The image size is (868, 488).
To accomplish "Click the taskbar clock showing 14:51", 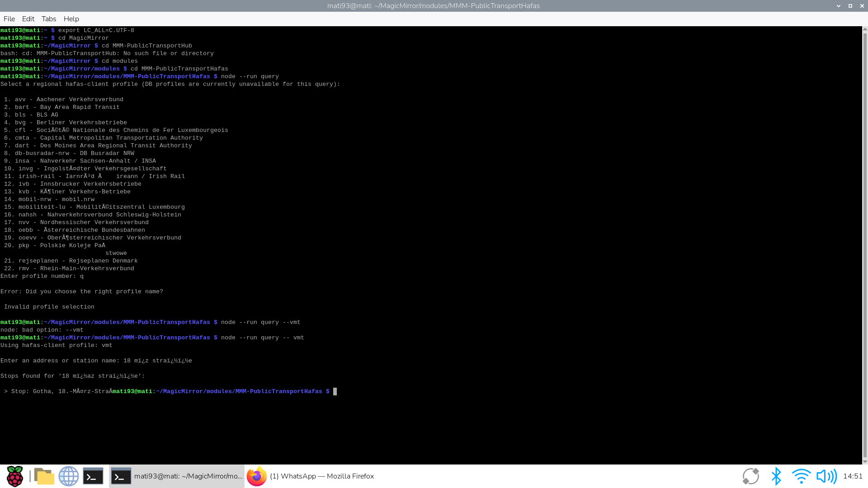I will click(x=853, y=476).
